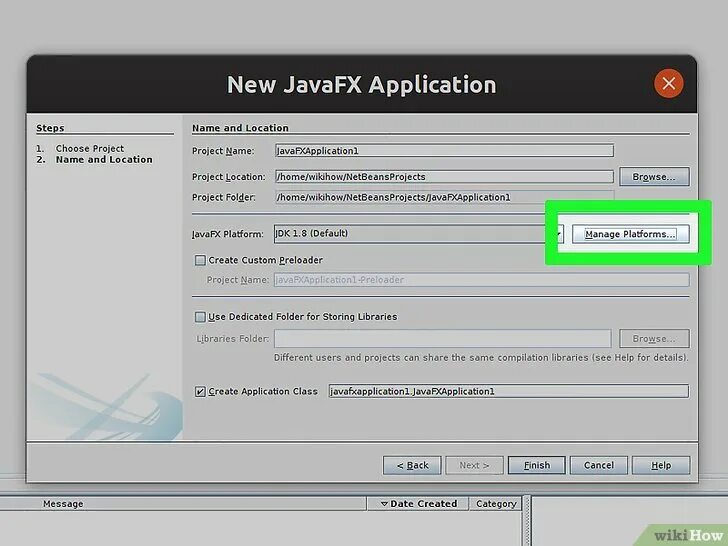This screenshot has width=728, height=546.
Task: Select the Name and Location step
Action: [104, 160]
